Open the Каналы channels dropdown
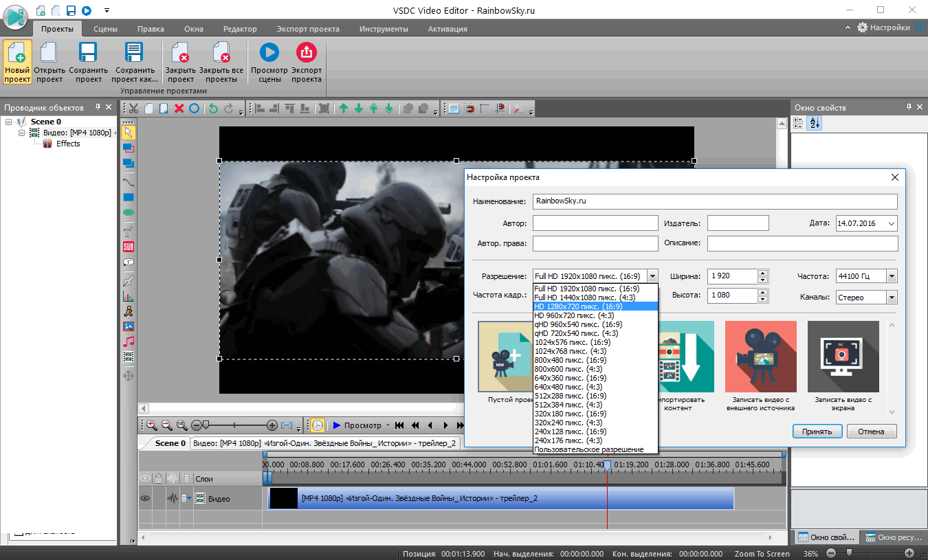 (x=892, y=298)
